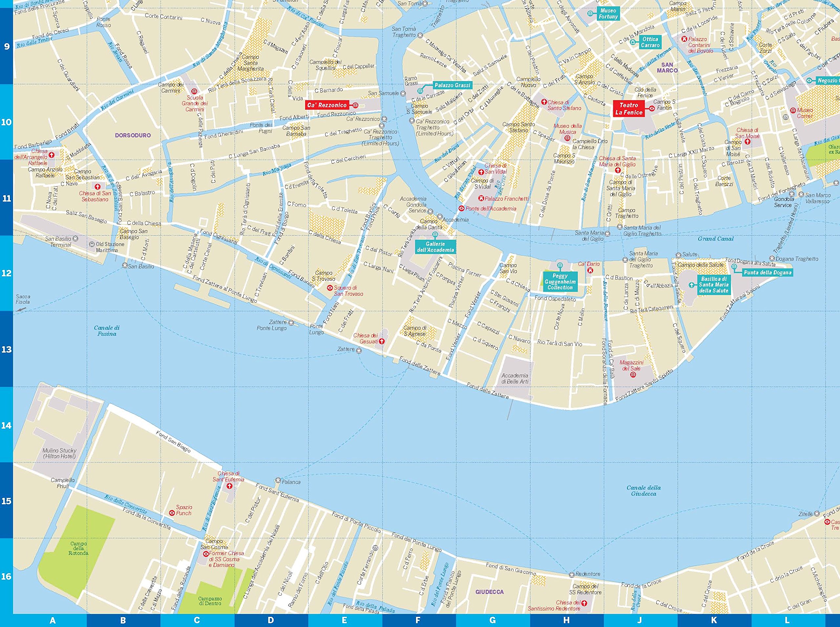Click the Squero di San Trovaso eye icon

click(x=330, y=288)
